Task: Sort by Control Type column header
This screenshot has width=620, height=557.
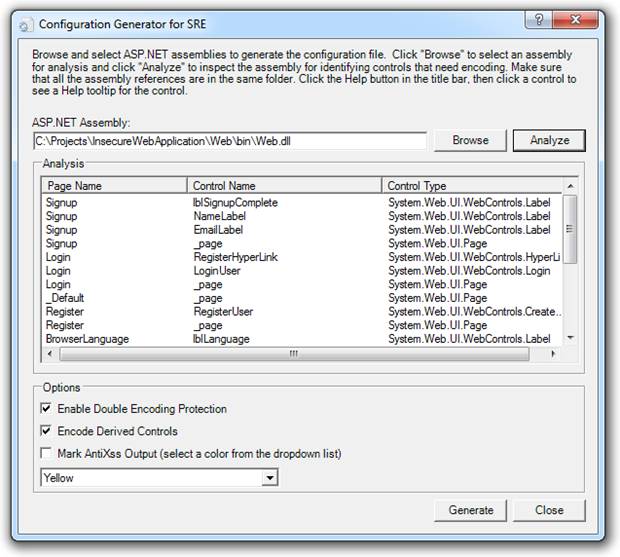Action: coord(472,185)
